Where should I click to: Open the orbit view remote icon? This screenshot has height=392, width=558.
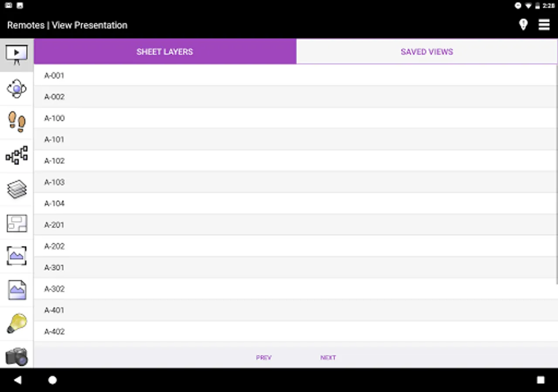pyautogui.click(x=17, y=88)
